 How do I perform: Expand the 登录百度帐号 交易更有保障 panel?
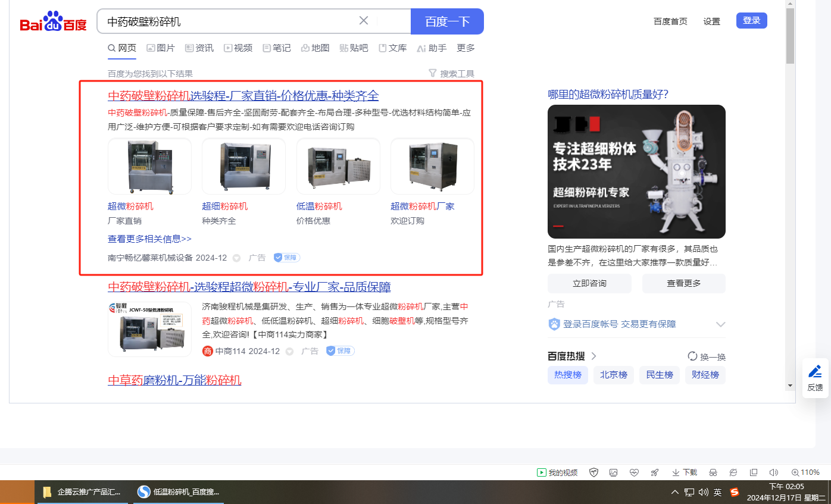pos(721,324)
